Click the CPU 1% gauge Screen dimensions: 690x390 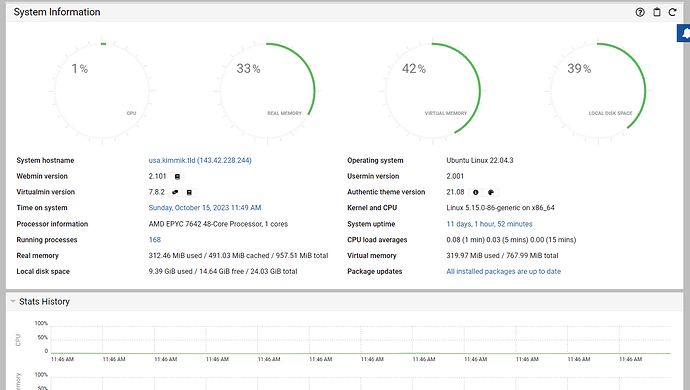102,91
